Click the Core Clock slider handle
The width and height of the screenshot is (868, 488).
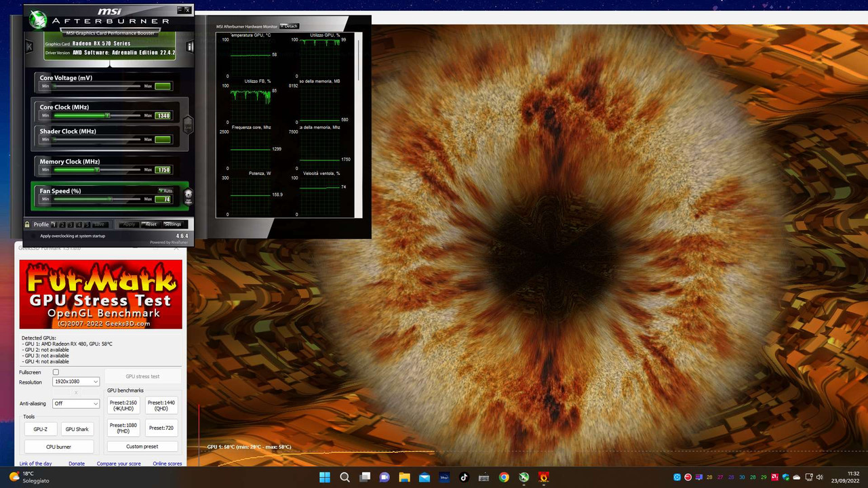pyautogui.click(x=107, y=115)
